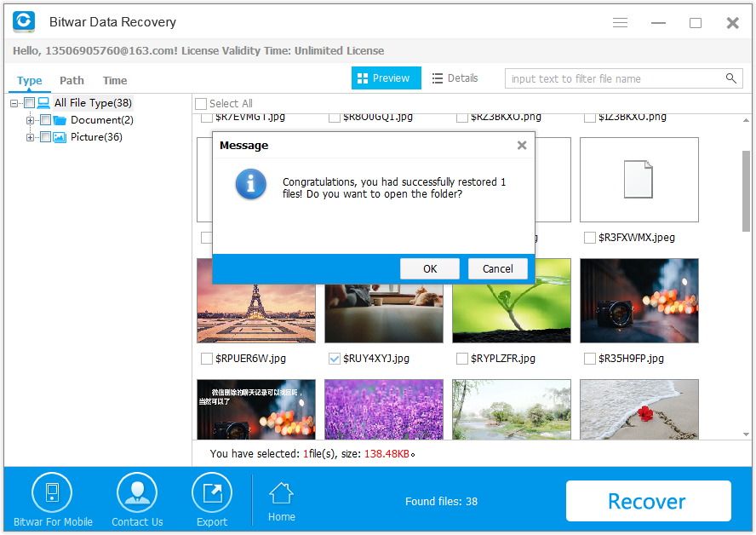Check the $R35H9FP.jpg checkbox
The image size is (756, 535).
coord(590,359)
